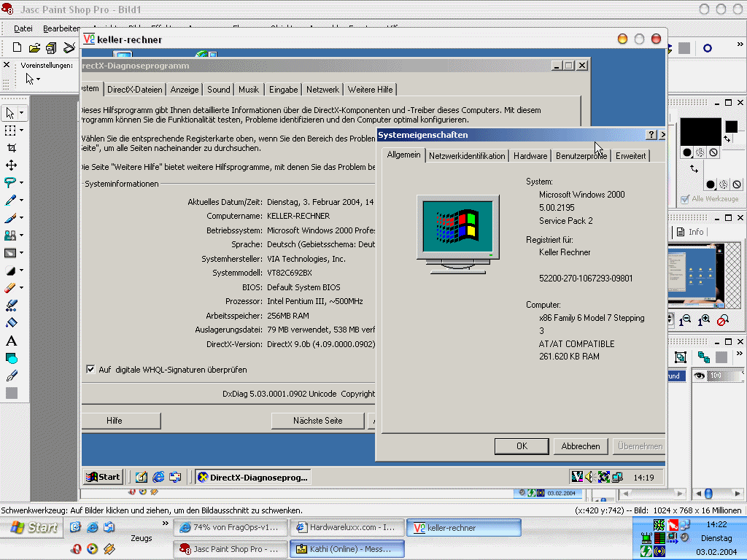Toggle background transparent material button
The width and height of the screenshot is (747, 560).
tap(737, 184)
